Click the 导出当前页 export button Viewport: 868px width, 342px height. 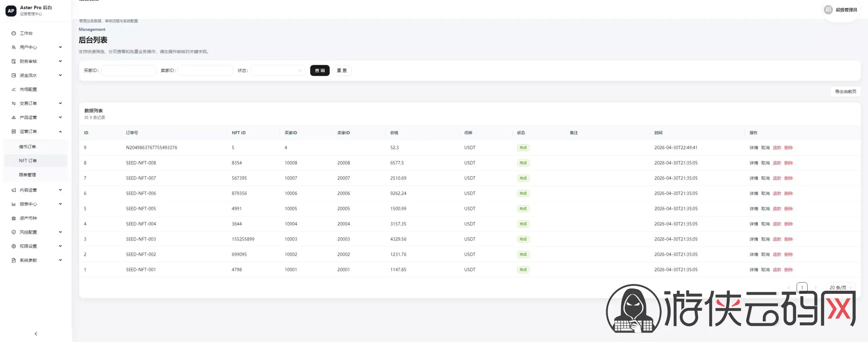(x=845, y=92)
